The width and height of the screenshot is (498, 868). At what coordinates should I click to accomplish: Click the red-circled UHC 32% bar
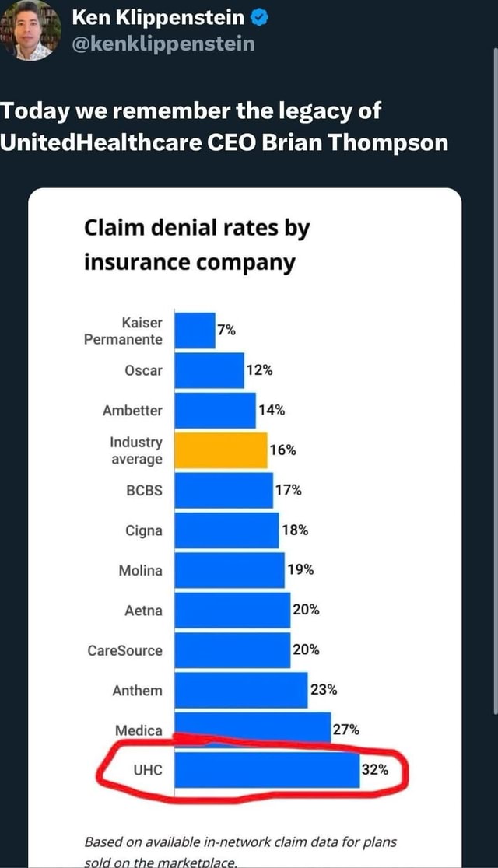pos(268,769)
